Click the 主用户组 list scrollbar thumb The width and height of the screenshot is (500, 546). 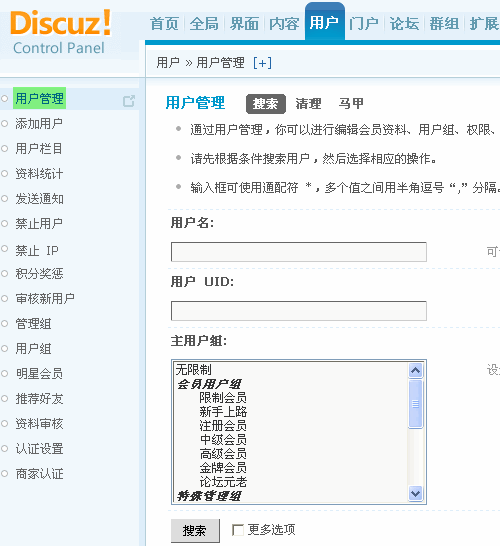(415, 404)
